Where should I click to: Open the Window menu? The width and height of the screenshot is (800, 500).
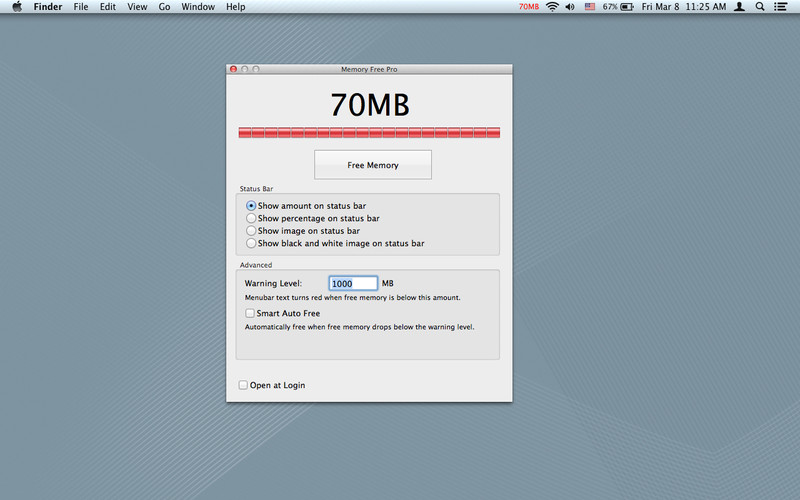[198, 7]
